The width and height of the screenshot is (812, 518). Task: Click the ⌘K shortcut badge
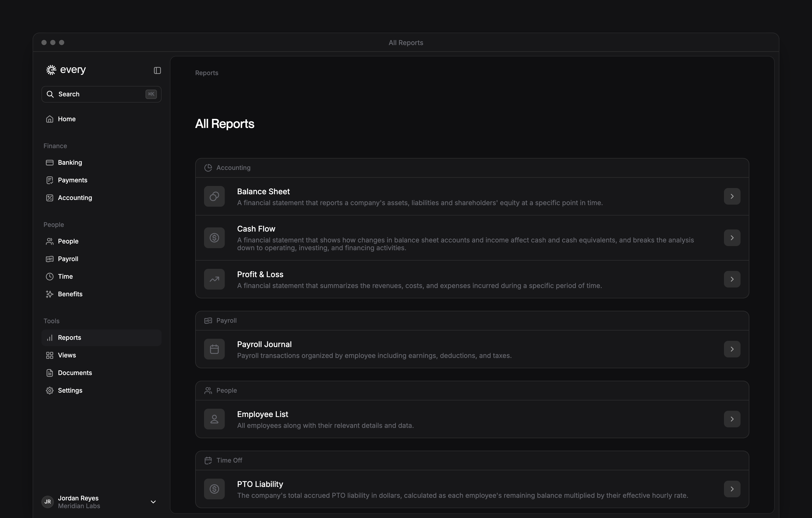pyautogui.click(x=151, y=94)
